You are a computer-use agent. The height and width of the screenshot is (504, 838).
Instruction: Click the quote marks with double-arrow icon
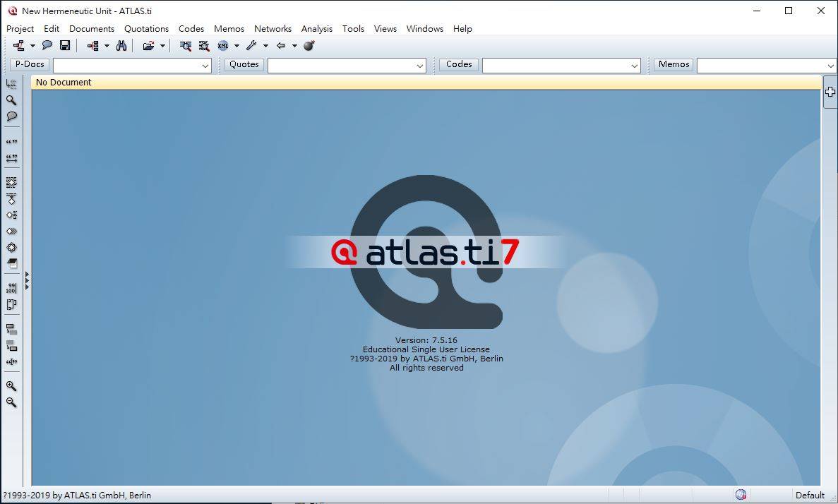click(11, 158)
